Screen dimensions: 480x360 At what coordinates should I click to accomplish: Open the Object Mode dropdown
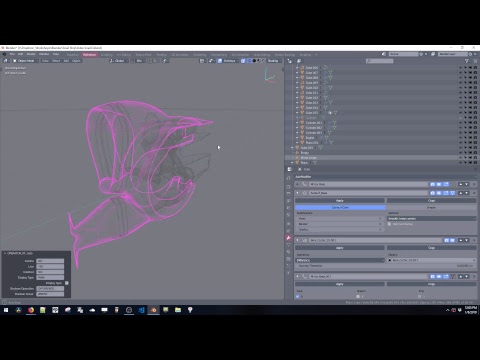[26, 61]
